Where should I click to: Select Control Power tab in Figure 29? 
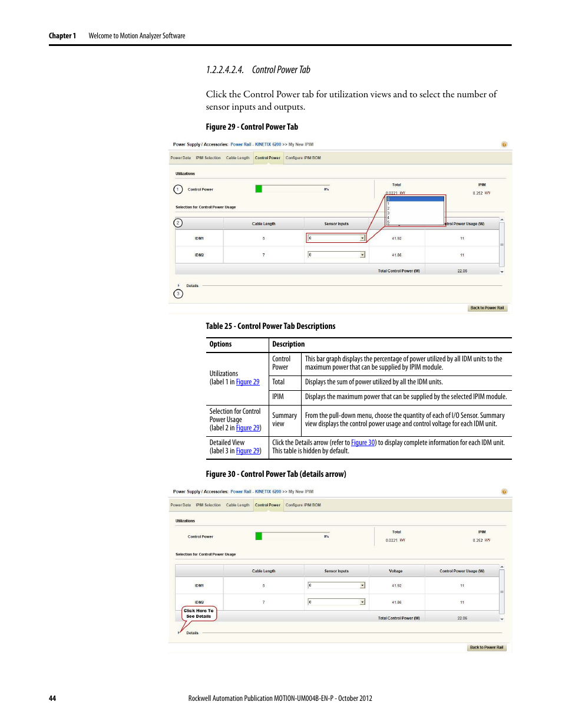[268, 158]
